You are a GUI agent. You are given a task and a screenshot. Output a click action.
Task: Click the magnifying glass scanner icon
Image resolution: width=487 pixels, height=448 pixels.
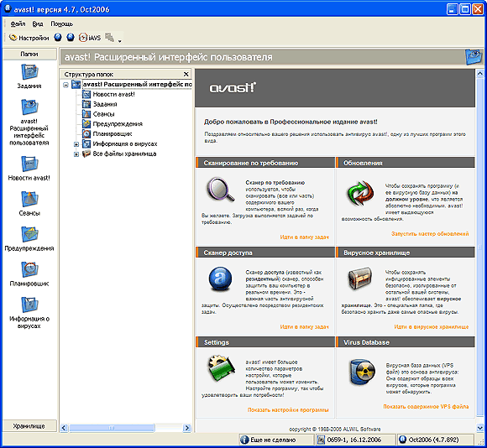pyautogui.click(x=220, y=190)
